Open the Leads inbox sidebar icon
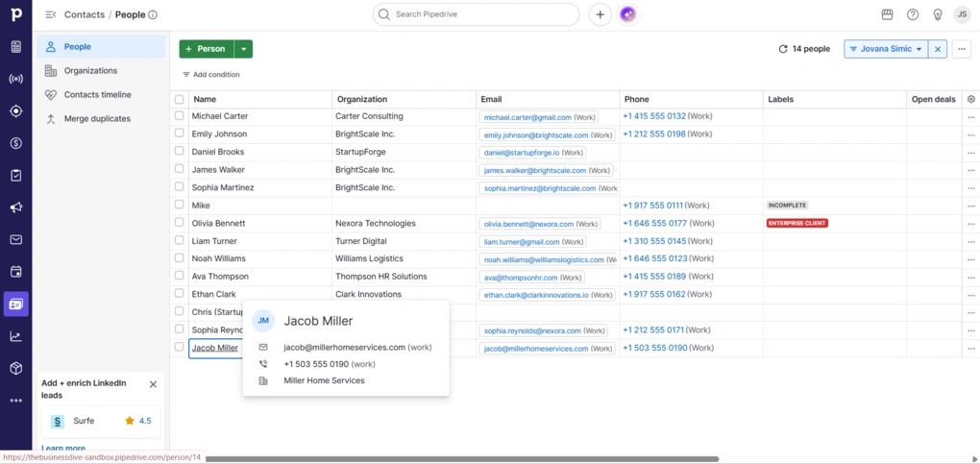 (16, 46)
